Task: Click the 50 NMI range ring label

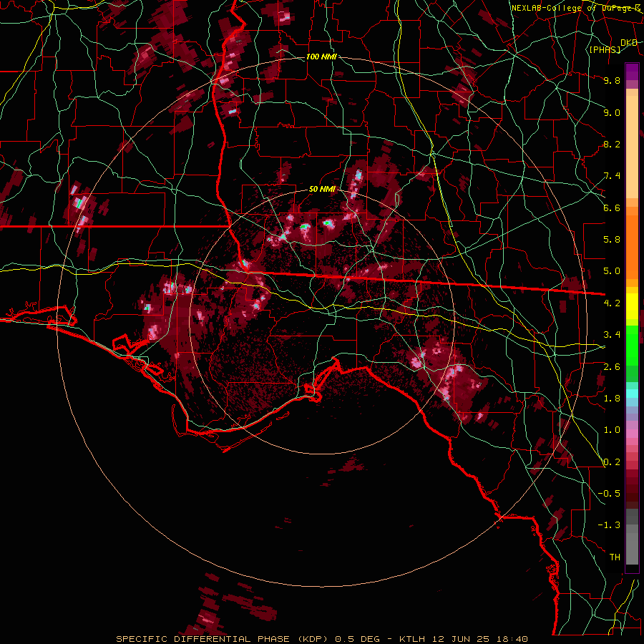Action: [322, 189]
